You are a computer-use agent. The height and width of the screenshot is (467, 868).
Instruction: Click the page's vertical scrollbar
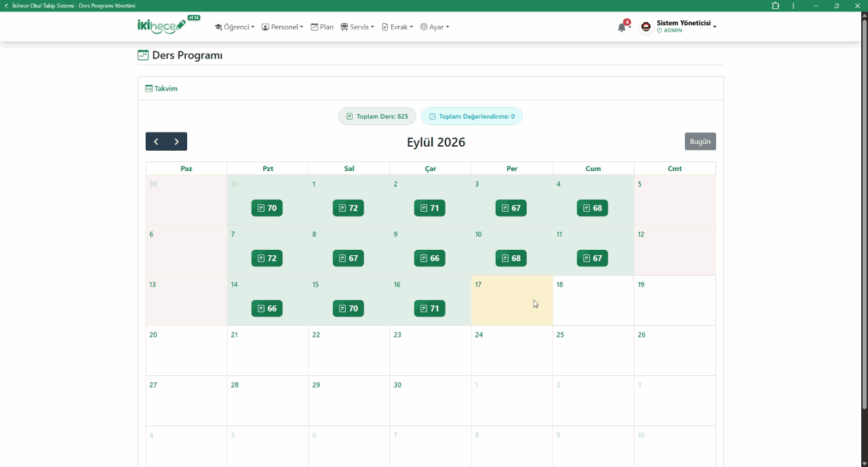(864, 214)
